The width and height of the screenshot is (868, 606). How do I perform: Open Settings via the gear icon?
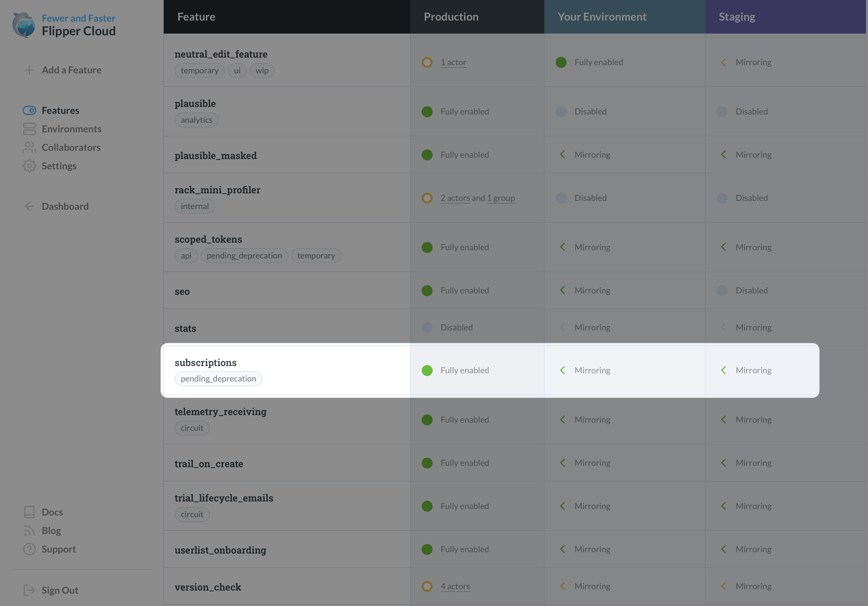tap(29, 166)
